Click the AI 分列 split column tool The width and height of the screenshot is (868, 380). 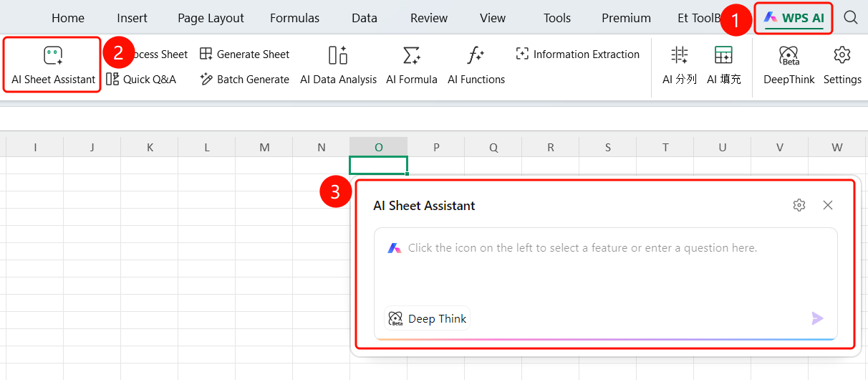coord(679,65)
